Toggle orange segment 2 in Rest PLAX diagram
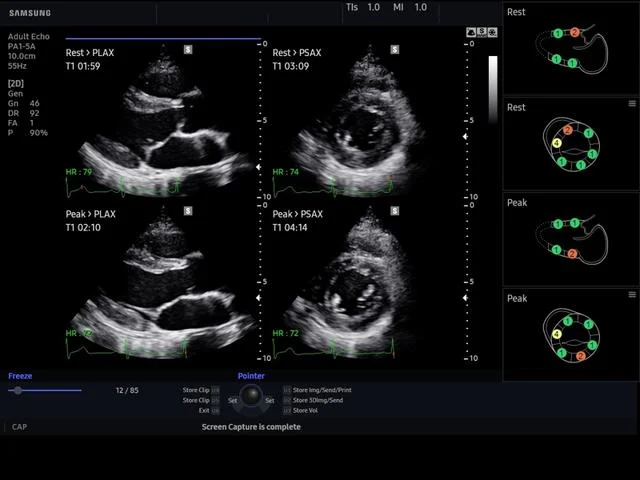Image resolution: width=640 pixels, height=480 pixels. [x=575, y=32]
